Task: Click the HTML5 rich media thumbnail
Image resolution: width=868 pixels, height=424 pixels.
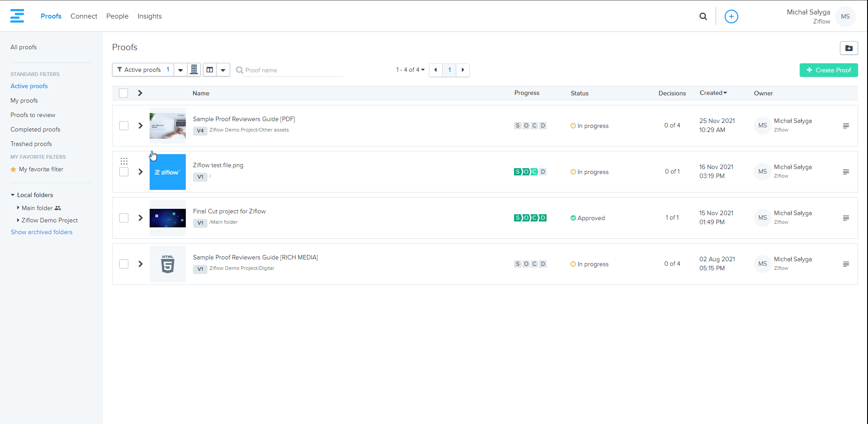Action: click(x=168, y=264)
